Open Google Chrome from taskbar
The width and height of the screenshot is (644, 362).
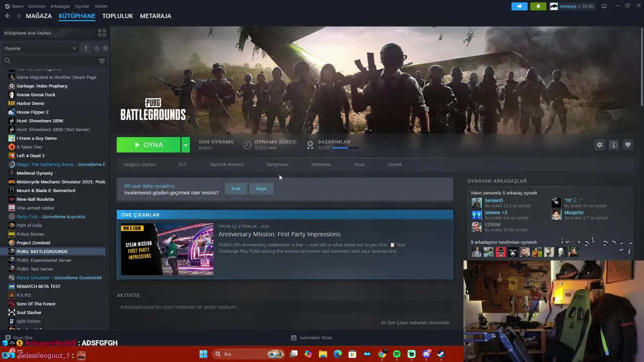(382, 354)
